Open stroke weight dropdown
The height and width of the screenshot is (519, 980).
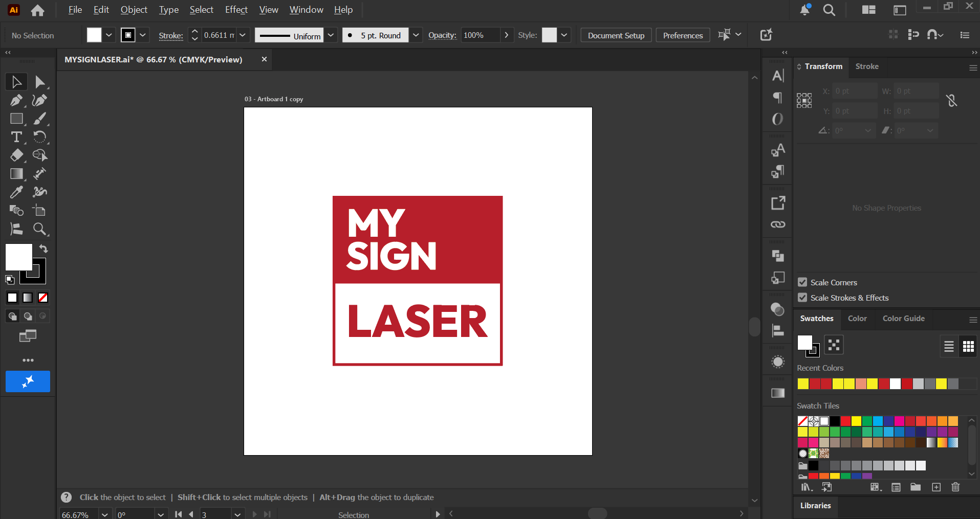[x=243, y=35]
